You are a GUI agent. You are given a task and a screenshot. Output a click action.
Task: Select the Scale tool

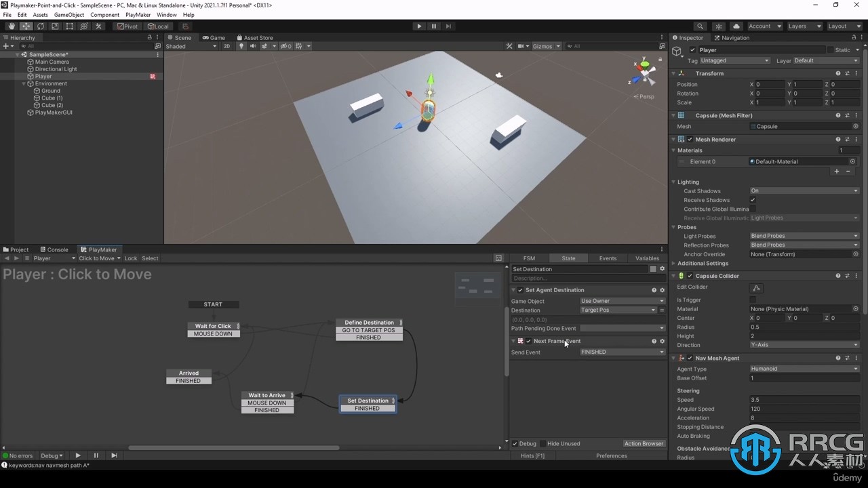coord(55,26)
